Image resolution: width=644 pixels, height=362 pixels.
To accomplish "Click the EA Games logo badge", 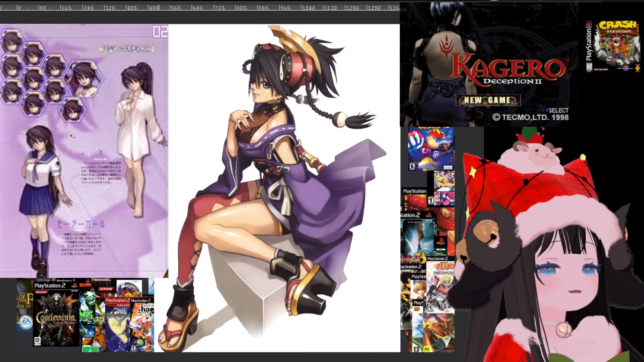I will point(26,322).
